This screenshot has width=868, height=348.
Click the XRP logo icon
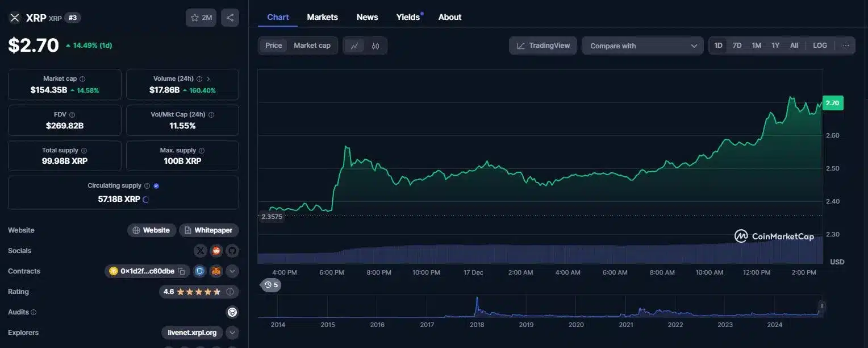[15, 18]
